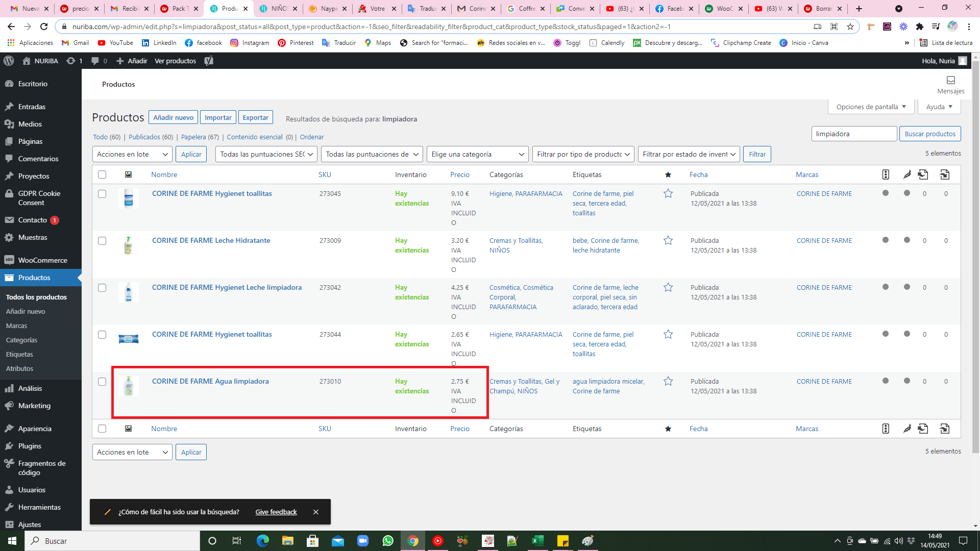Star the Hygienet Leche limpiadora product
980x551 pixels.
pos(668,288)
